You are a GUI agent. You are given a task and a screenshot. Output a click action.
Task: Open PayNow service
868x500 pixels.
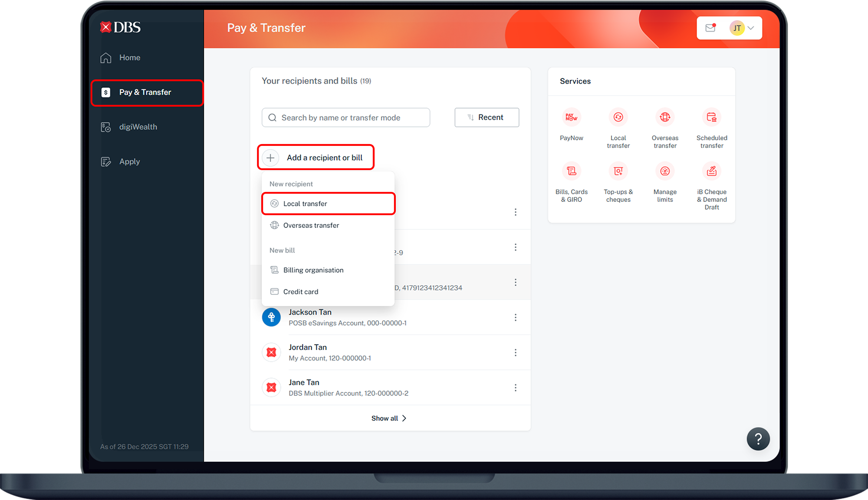point(572,125)
